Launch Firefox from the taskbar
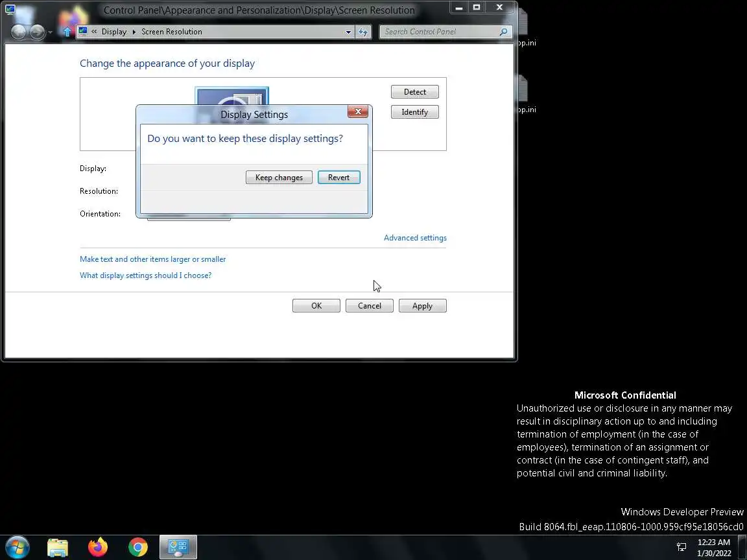 98,547
